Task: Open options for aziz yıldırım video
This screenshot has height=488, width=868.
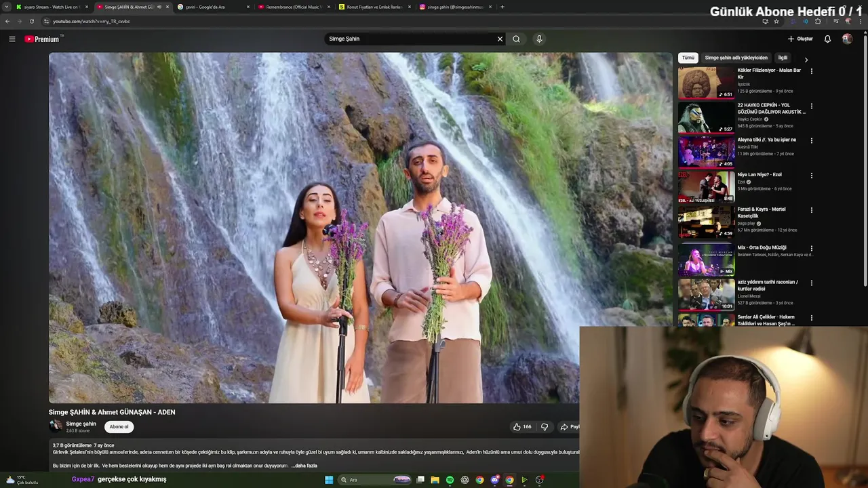Action: (811, 283)
